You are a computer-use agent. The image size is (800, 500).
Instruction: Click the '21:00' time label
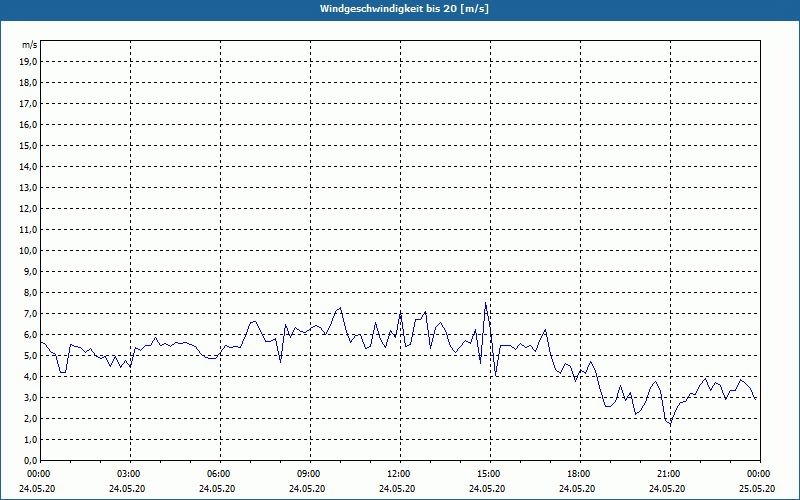667,474
